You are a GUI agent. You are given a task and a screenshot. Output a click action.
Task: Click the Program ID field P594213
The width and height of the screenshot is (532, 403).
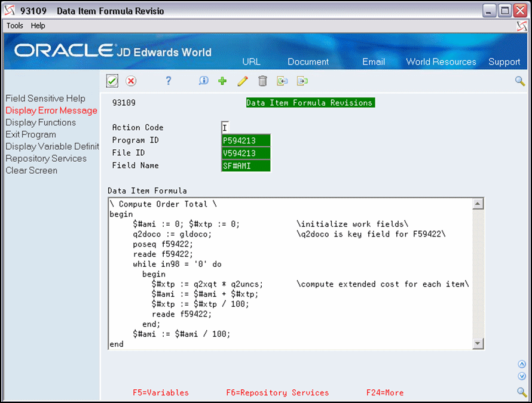(246, 140)
